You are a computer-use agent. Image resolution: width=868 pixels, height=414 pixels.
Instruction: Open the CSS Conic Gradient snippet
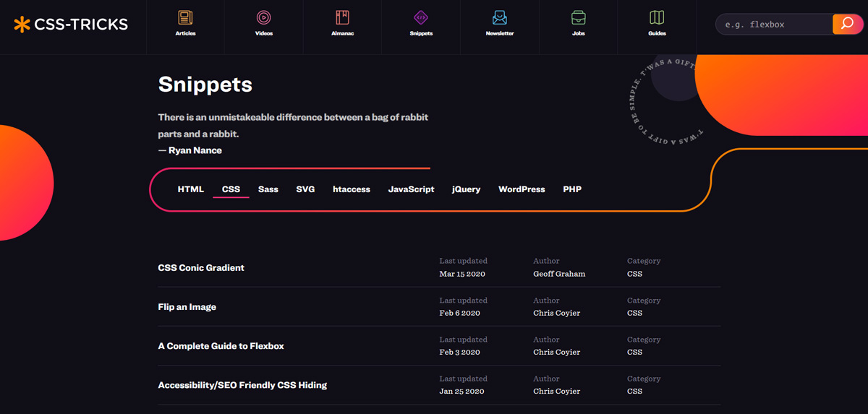tap(201, 268)
